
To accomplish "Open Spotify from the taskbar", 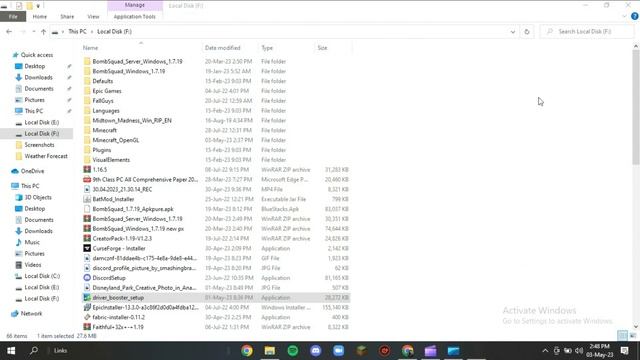I will [x=293, y=351].
